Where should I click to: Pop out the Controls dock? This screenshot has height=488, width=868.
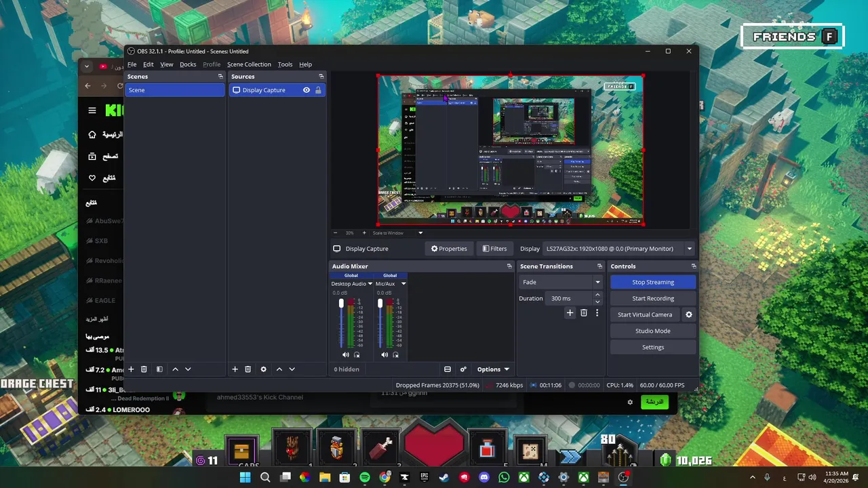pyautogui.click(x=693, y=266)
